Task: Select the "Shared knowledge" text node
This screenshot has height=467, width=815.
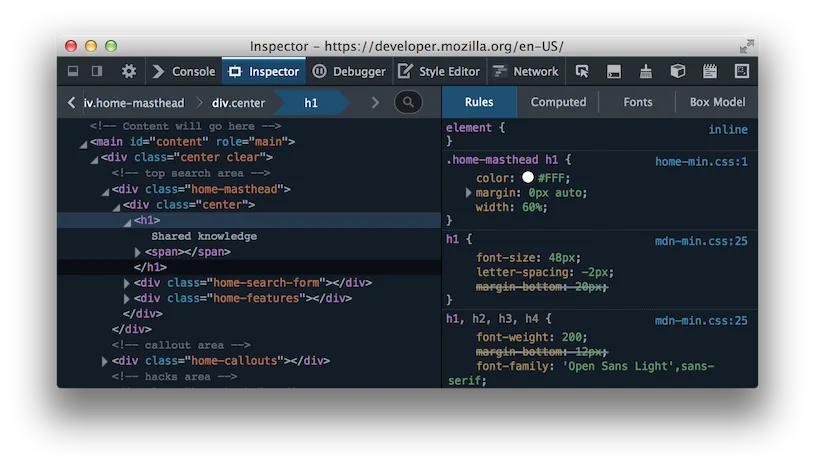Action: [204, 236]
